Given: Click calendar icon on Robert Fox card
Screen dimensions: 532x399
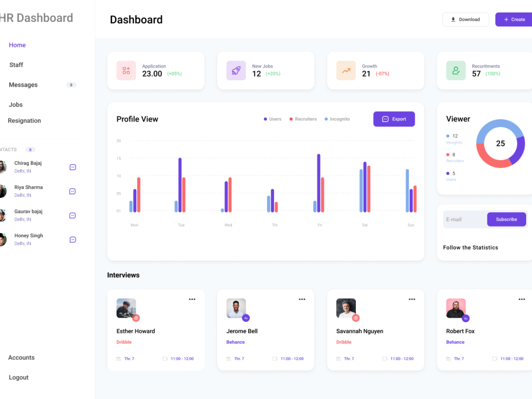Looking at the screenshot, I should tap(448, 359).
